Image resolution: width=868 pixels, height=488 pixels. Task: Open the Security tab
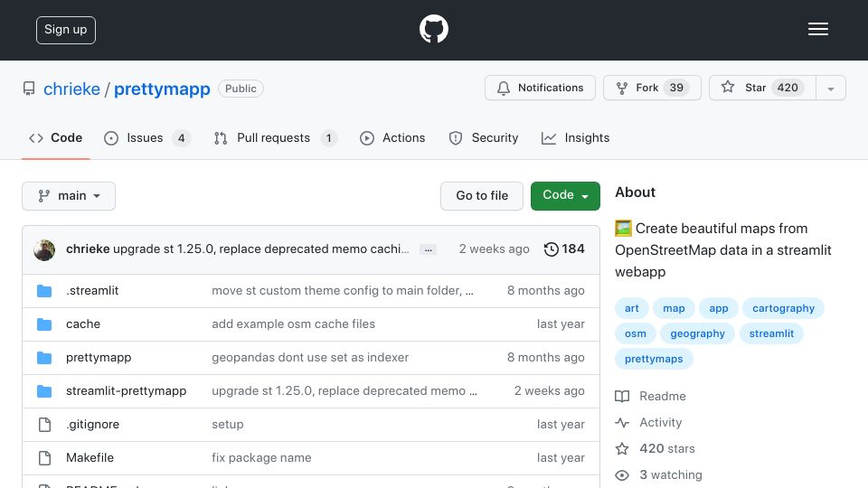pos(483,137)
